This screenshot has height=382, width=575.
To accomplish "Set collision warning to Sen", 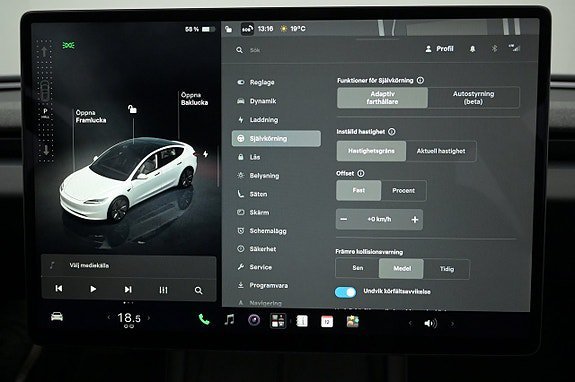I will (x=358, y=268).
